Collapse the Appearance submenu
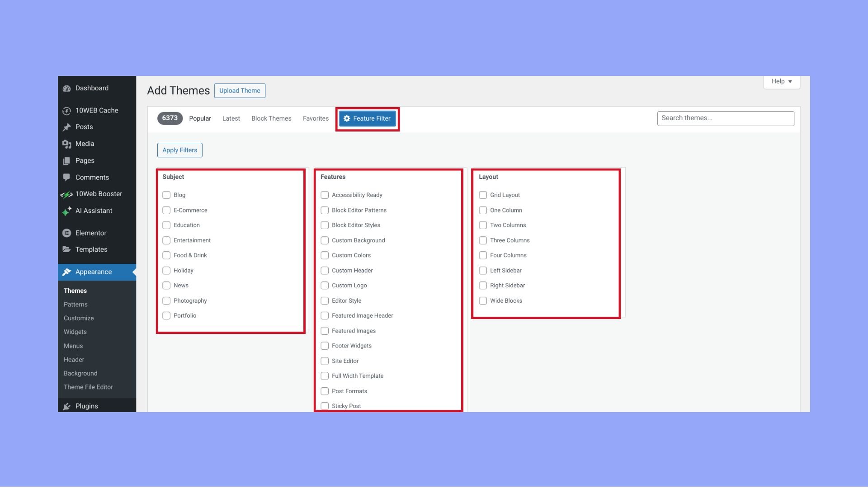Image resolution: width=868 pixels, height=488 pixels. click(x=94, y=272)
